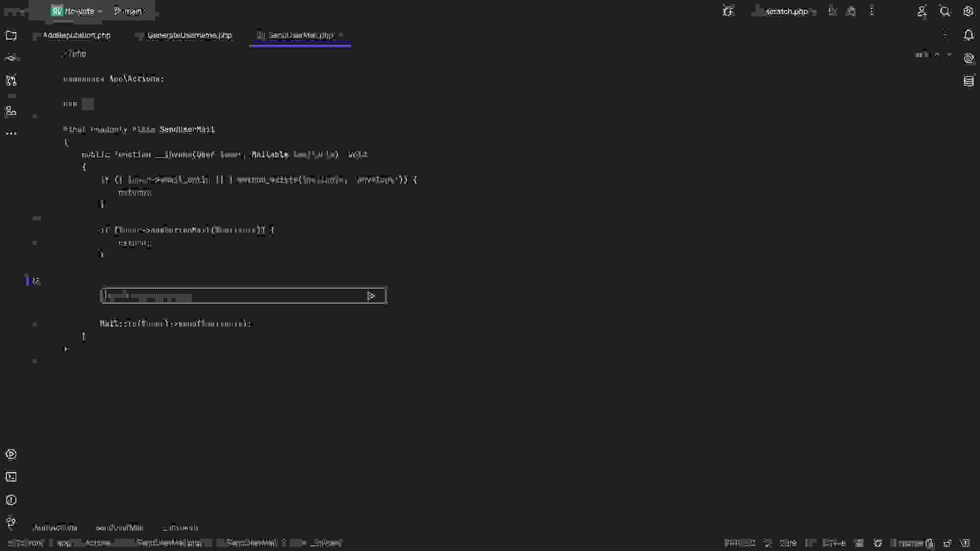Open the Project tool window folder icon

(11, 35)
